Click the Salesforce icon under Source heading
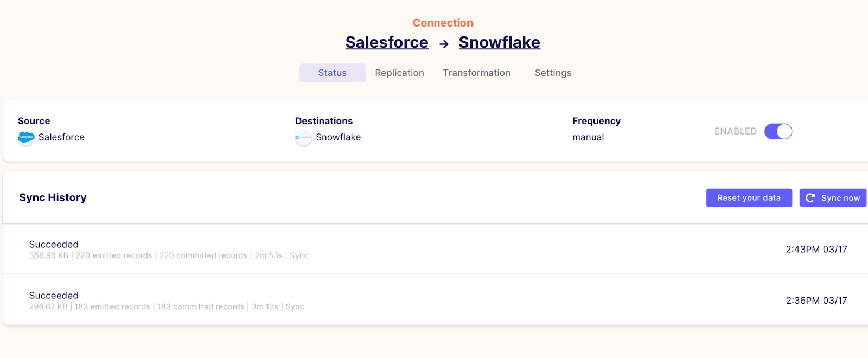This screenshot has width=868, height=358. point(25,138)
